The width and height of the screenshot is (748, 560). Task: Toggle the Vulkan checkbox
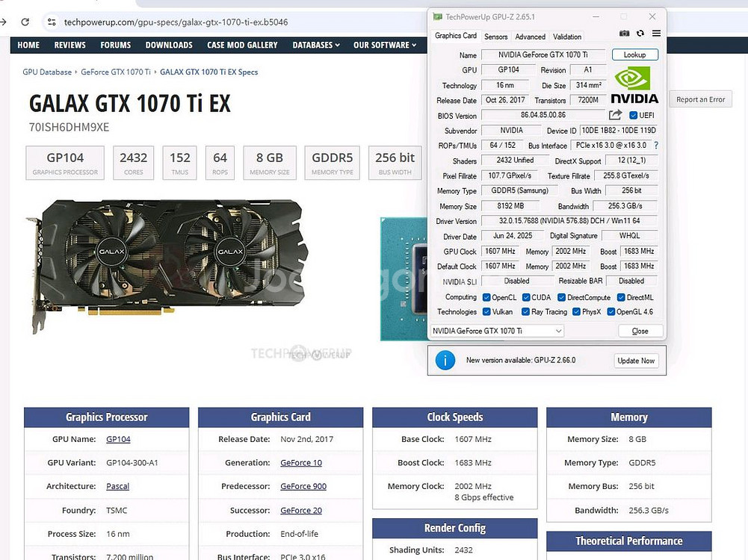coord(486,311)
